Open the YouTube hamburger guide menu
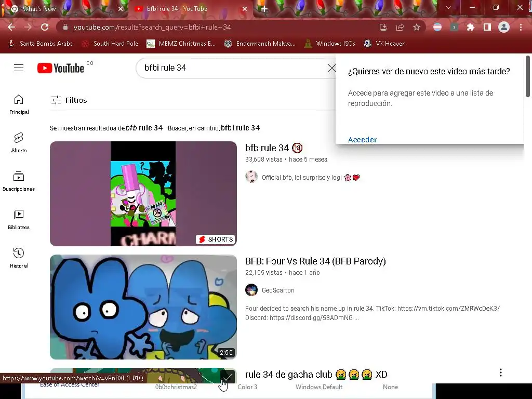Screen dimensions: 532x399 click(19, 68)
